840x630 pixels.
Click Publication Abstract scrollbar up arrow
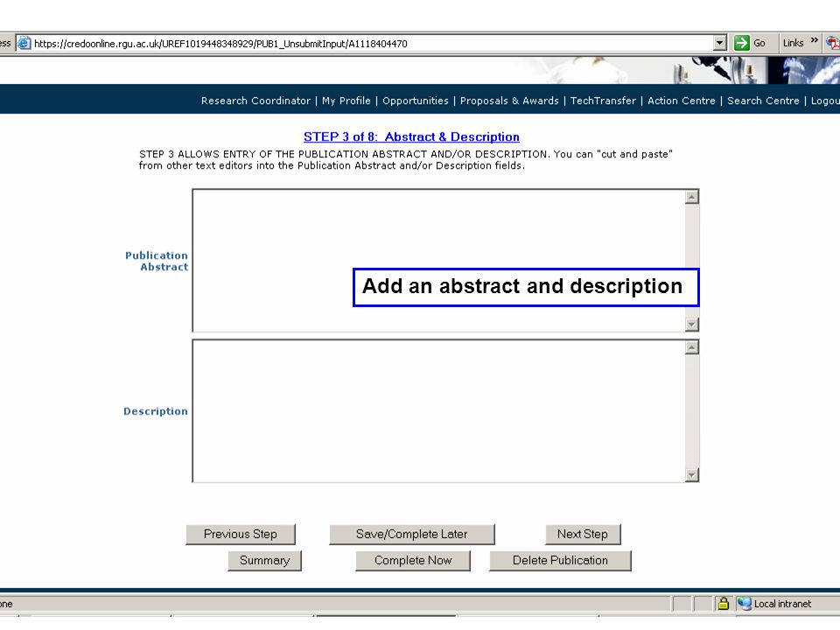pos(691,197)
